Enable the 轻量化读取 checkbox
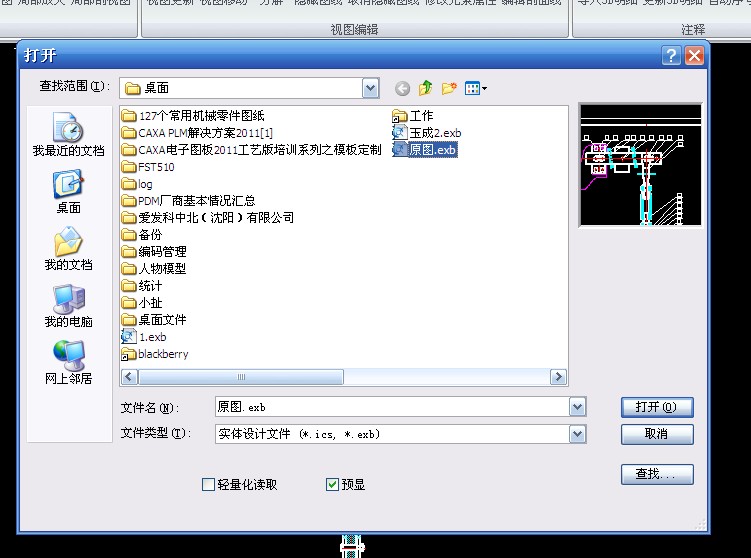 click(208, 485)
